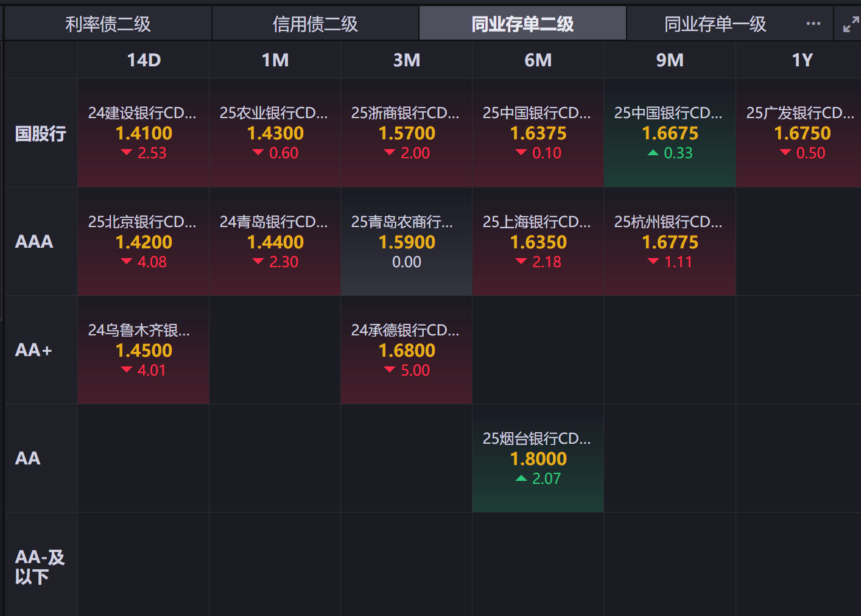Click the 0.33 change value
This screenshot has width=861, height=616.
(x=678, y=153)
